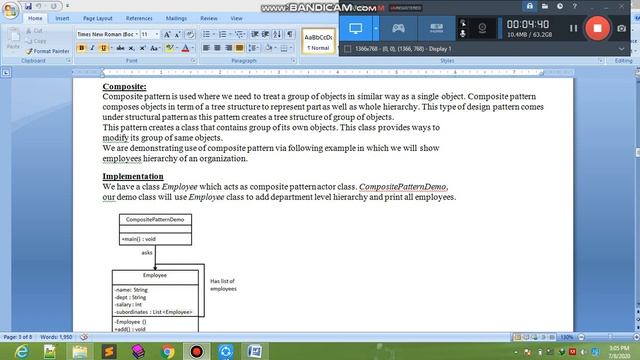
Task: Open the Review tab
Action: [x=209, y=18]
